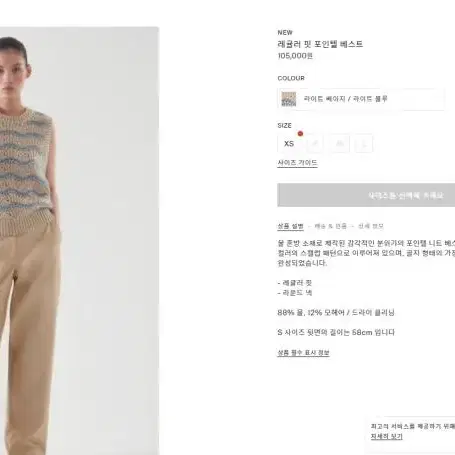This screenshot has width=455, height=455.
Task: Click the NEW label above the title
Action: (285, 33)
